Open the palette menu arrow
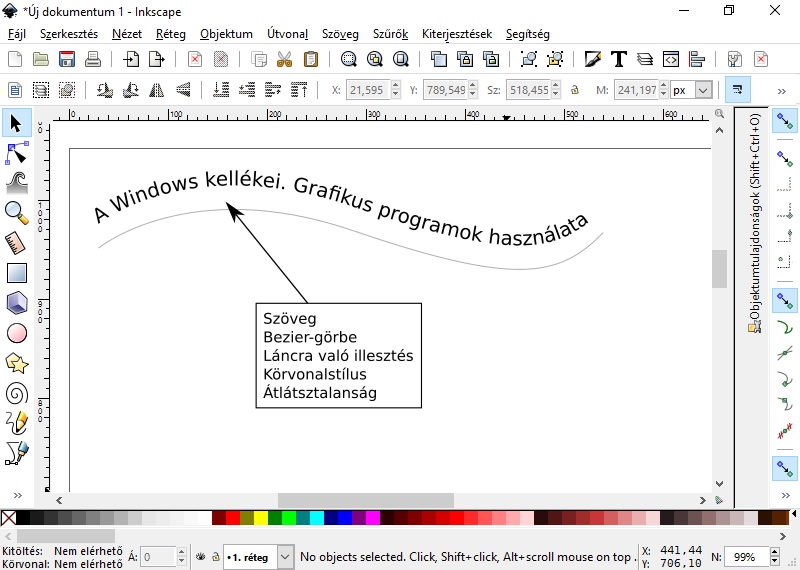The height and width of the screenshot is (570, 800). (794, 513)
